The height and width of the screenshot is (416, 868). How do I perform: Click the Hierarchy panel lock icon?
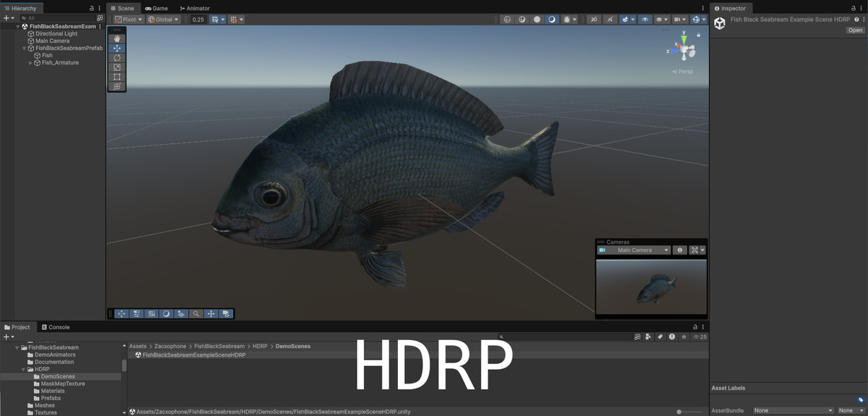(x=91, y=8)
